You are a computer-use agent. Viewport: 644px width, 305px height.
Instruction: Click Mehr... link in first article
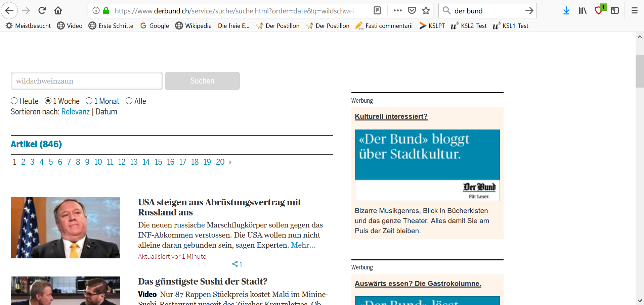tap(303, 245)
